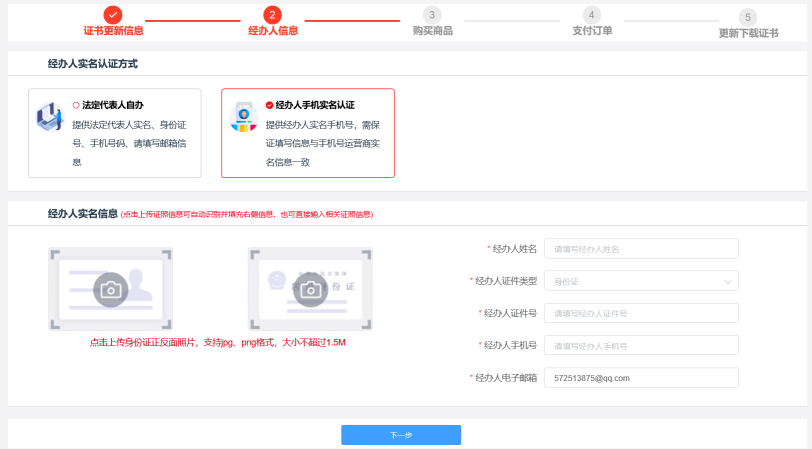Click the completed step checkmark icon
This screenshot has height=449, width=812.
[x=112, y=15]
